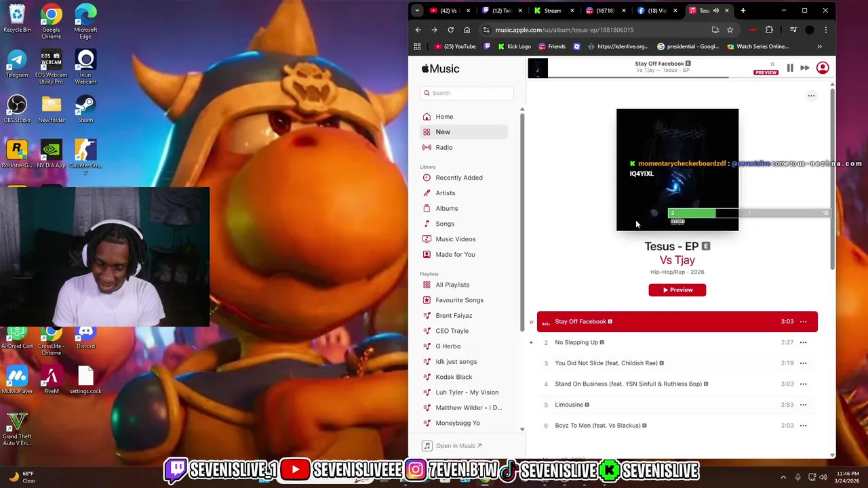Bookmark this page with star icon
Viewport: 868px width, 488px height.
pyautogui.click(x=730, y=30)
